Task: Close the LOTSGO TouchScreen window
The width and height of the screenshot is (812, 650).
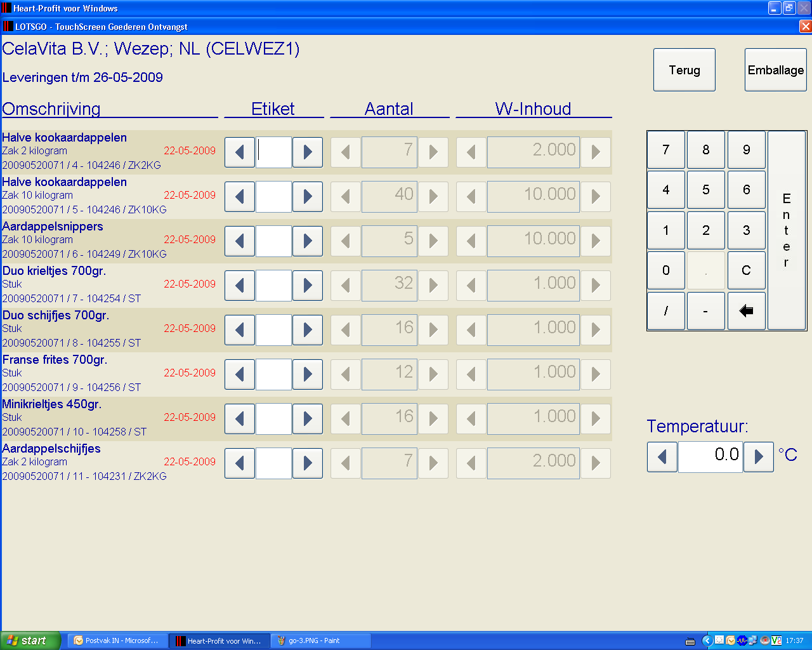Action: tap(805, 26)
